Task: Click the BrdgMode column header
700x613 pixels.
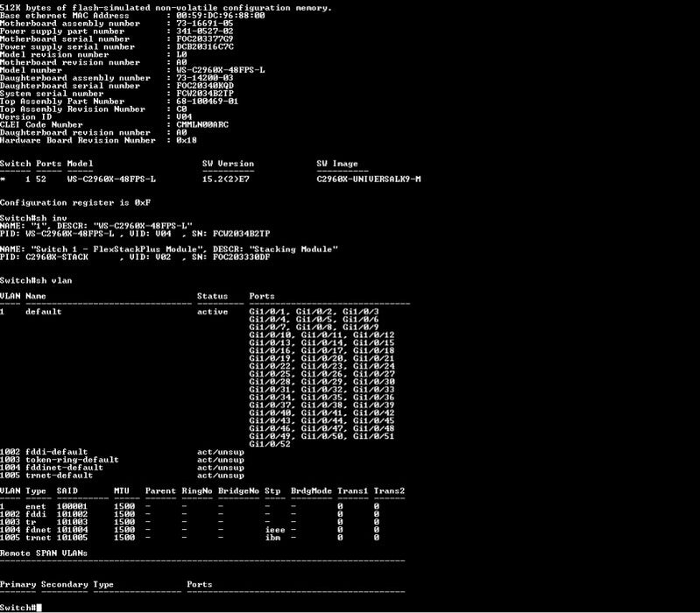Action: 311,490
